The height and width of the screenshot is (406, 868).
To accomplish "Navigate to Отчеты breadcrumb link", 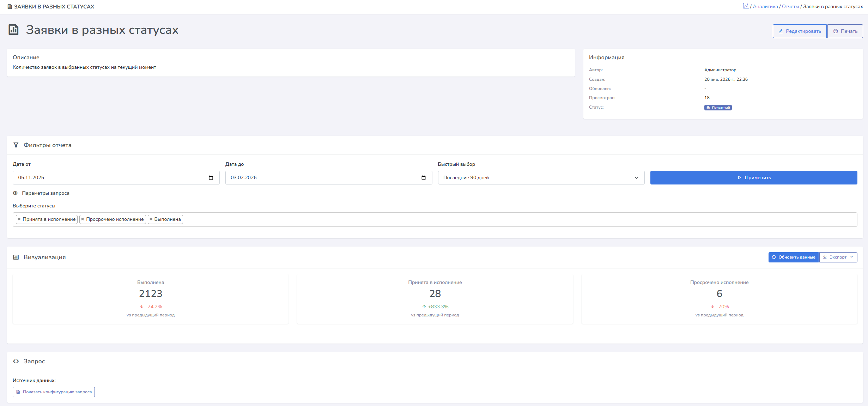I will point(790,7).
